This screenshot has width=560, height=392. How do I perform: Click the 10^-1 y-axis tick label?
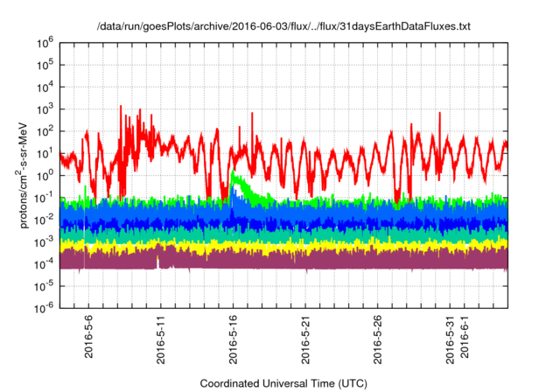point(44,198)
